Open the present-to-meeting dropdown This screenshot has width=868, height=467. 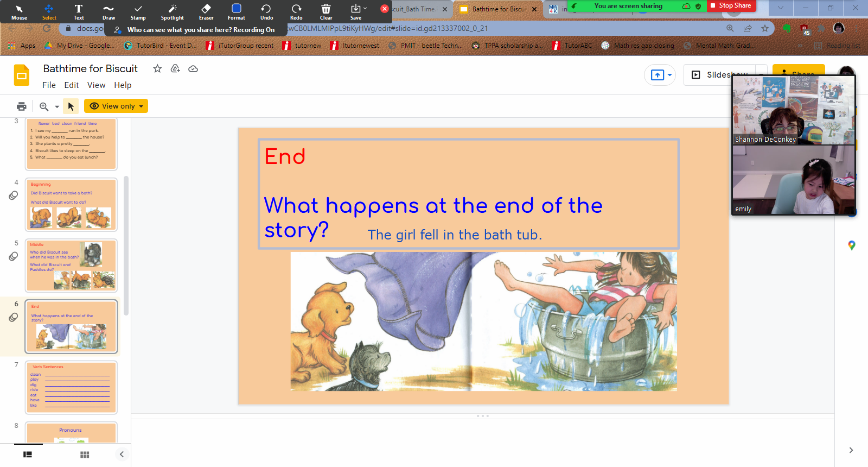pos(670,75)
